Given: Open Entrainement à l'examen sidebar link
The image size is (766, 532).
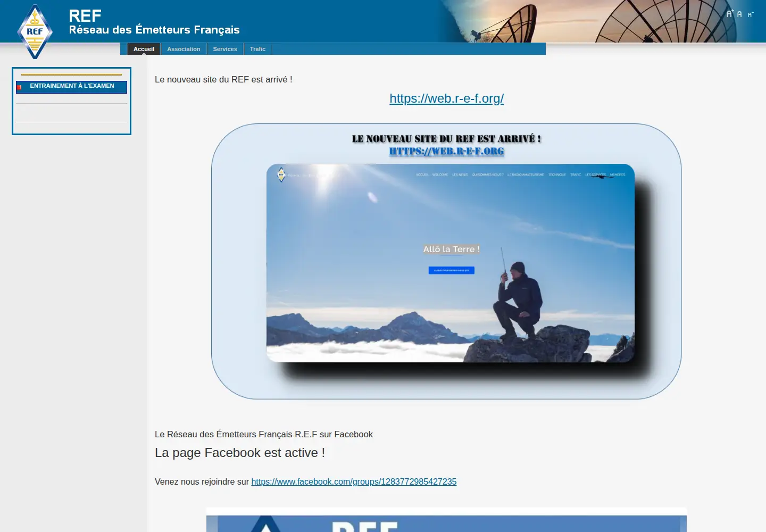Looking at the screenshot, I should click(x=72, y=86).
